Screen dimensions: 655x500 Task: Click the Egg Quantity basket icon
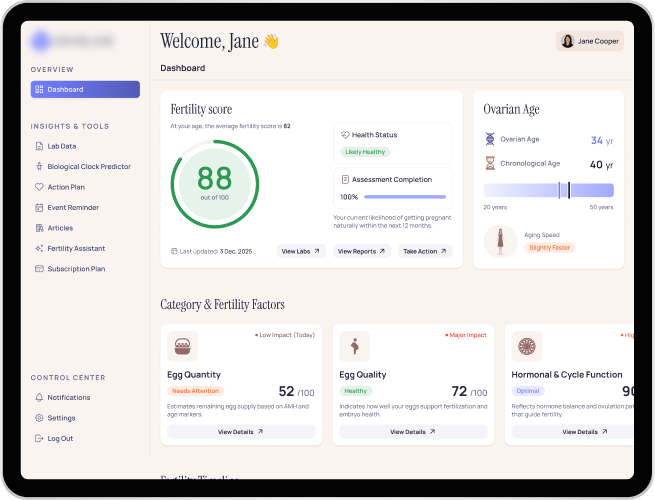pyautogui.click(x=181, y=347)
